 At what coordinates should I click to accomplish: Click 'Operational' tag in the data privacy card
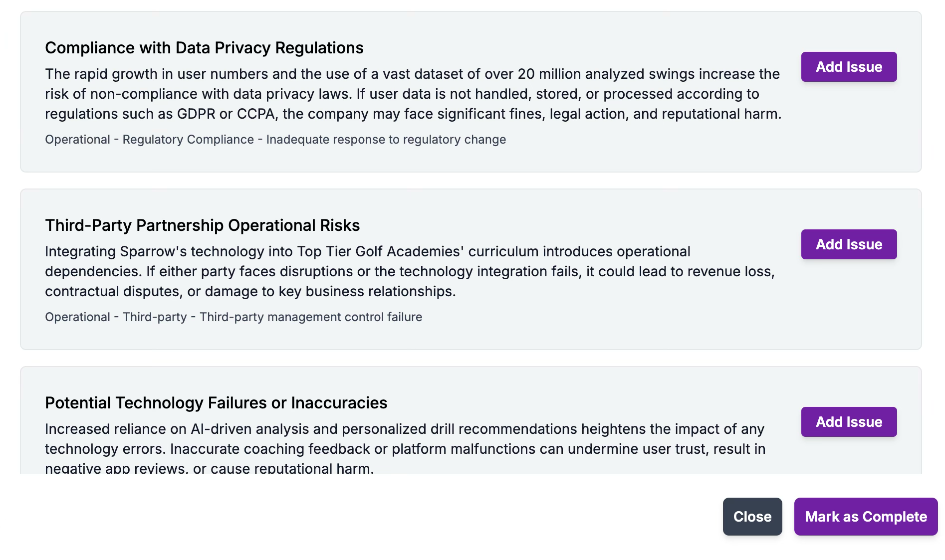[77, 140]
